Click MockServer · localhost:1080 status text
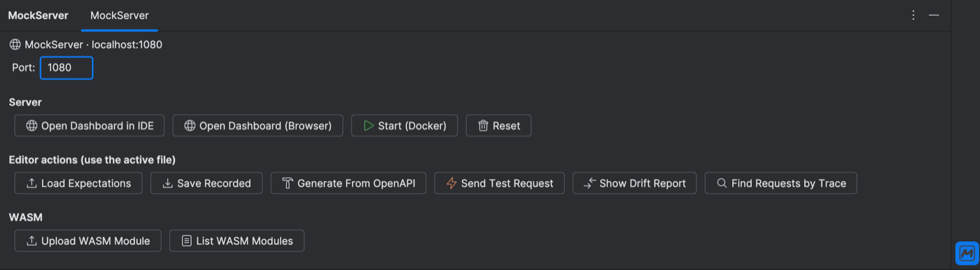This screenshot has width=980, height=270. click(93, 45)
